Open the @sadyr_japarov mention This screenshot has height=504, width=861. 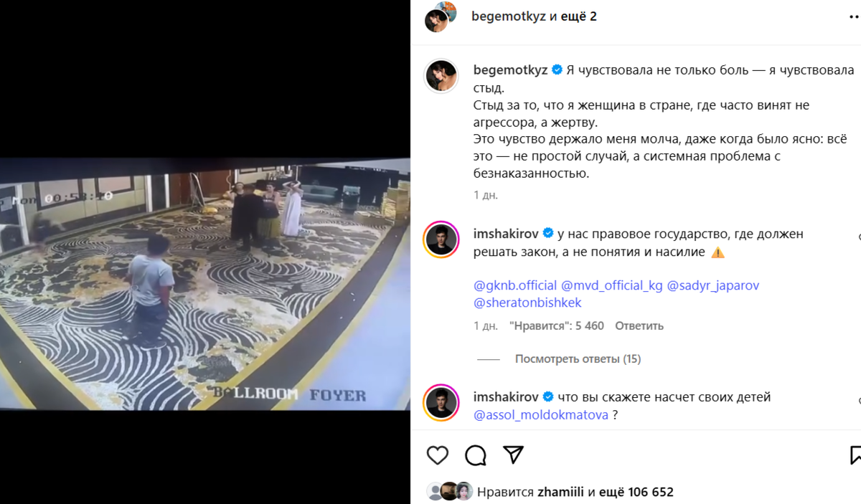[713, 285]
